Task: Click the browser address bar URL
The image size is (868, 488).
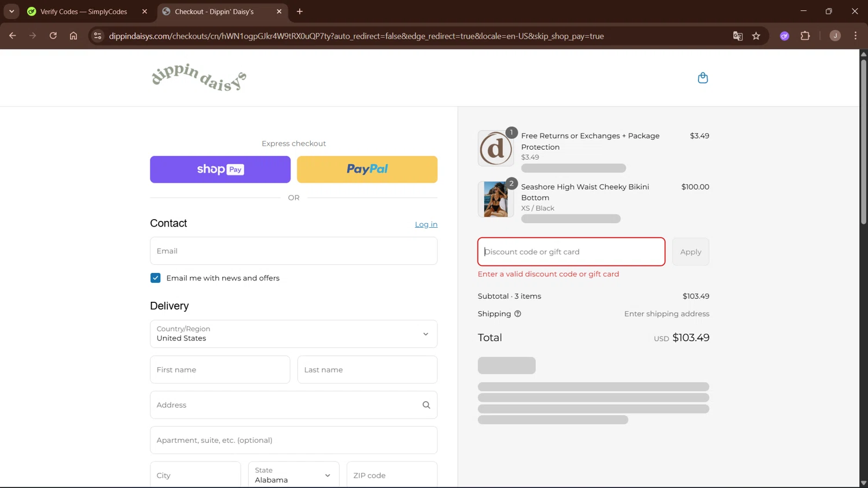Action: point(356,36)
